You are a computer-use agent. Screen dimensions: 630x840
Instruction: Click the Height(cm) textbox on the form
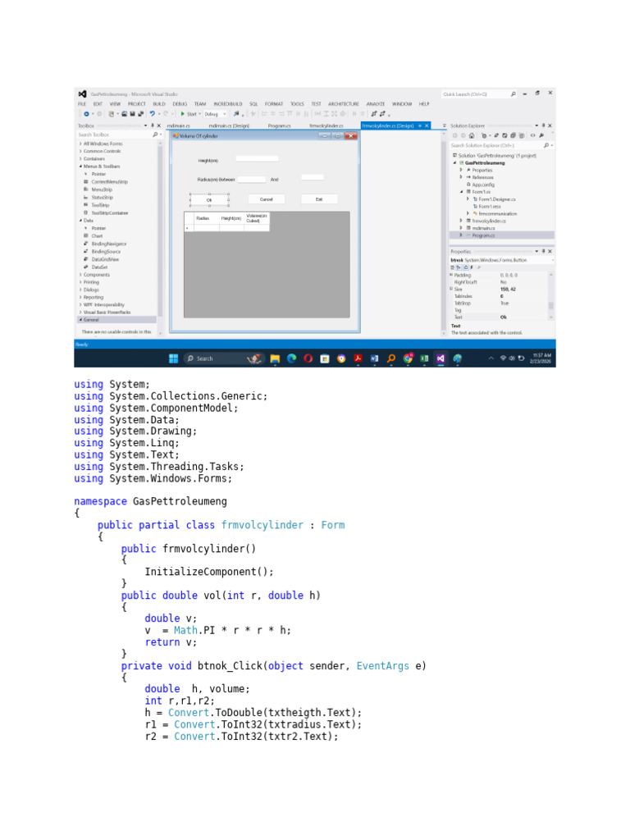[x=257, y=158]
